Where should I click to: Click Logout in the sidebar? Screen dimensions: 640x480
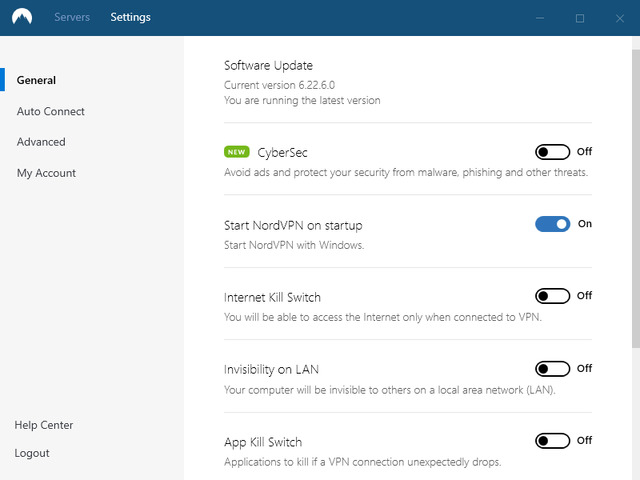[32, 453]
